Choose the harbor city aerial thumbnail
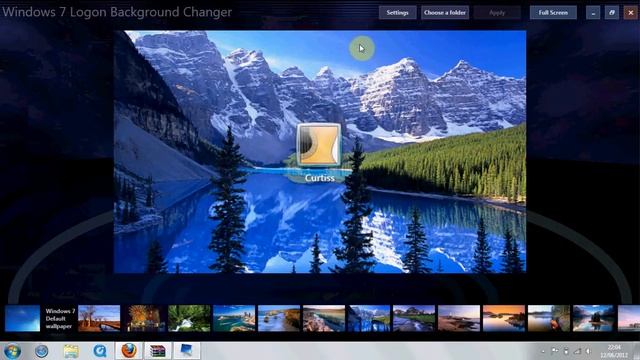 click(234, 318)
